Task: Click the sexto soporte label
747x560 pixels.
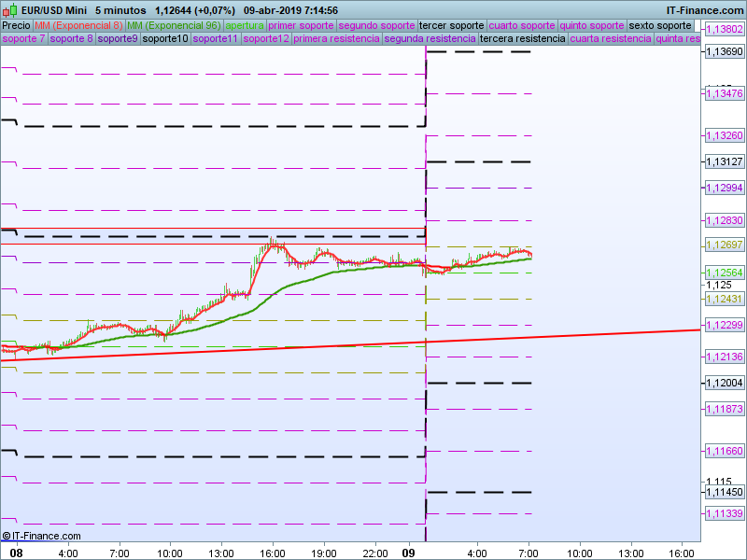Action: (x=660, y=25)
